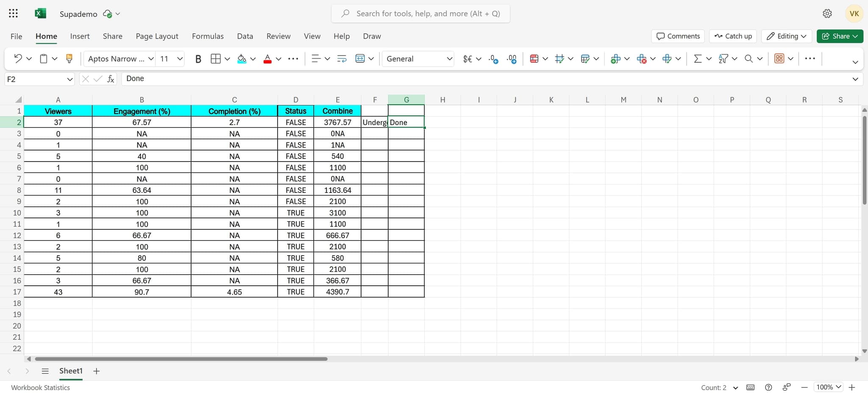Toggle Merge and Center cells

[x=360, y=59]
